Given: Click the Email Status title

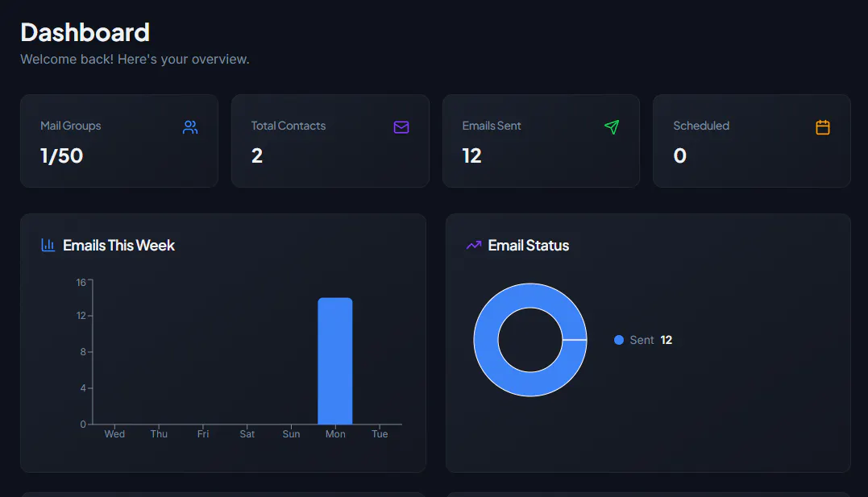Looking at the screenshot, I should point(528,245).
